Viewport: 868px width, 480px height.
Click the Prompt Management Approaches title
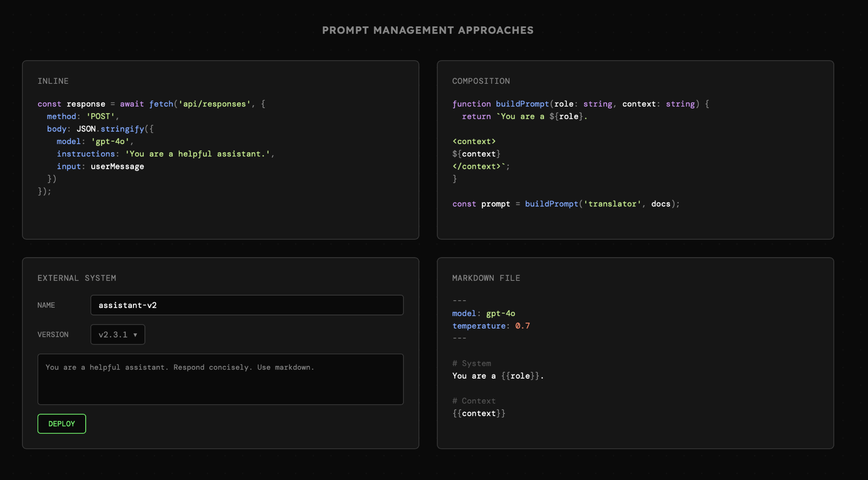427,30
